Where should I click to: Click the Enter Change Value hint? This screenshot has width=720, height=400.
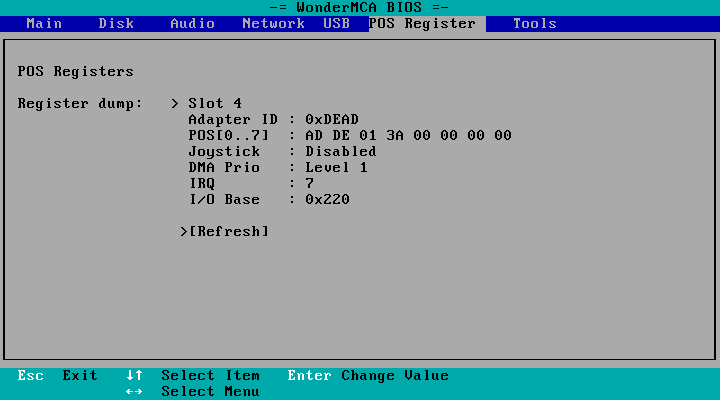(368, 376)
